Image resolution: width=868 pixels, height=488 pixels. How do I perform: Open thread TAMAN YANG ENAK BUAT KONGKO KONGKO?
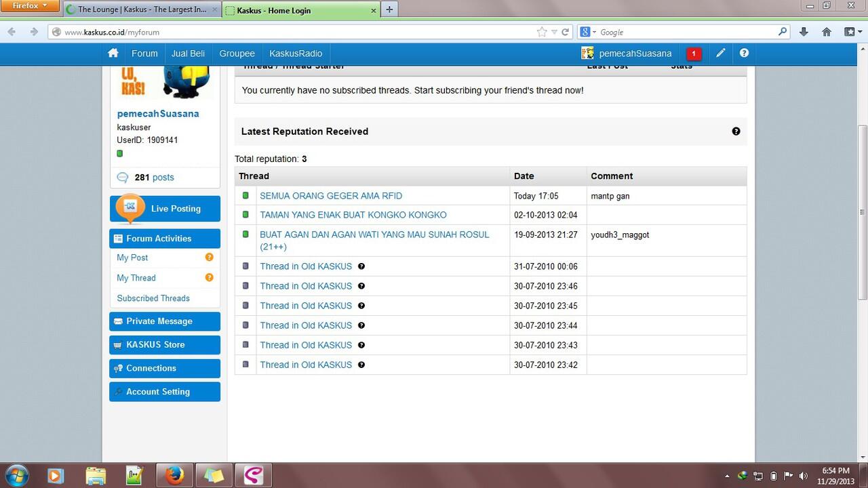[353, 215]
